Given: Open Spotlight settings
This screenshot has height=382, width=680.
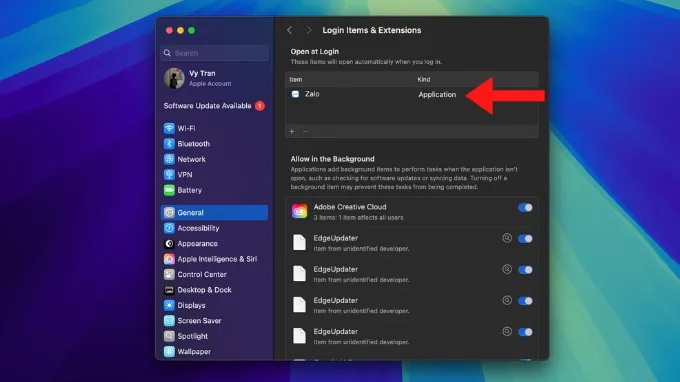Looking at the screenshot, I should [215, 336].
